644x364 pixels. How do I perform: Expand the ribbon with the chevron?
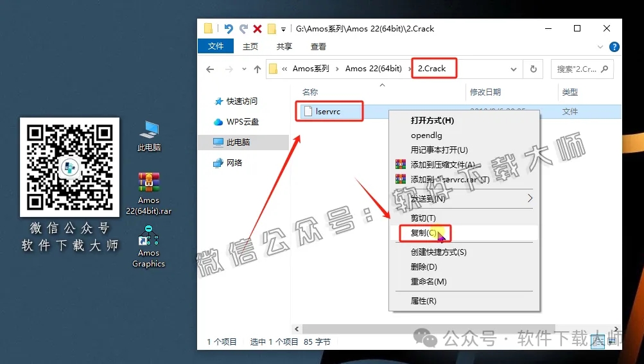point(600,47)
